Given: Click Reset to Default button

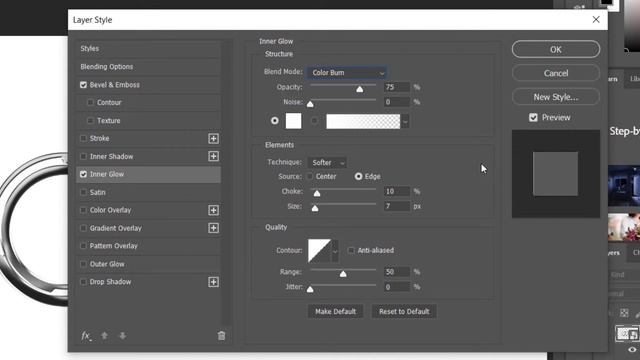Looking at the screenshot, I should [404, 311].
